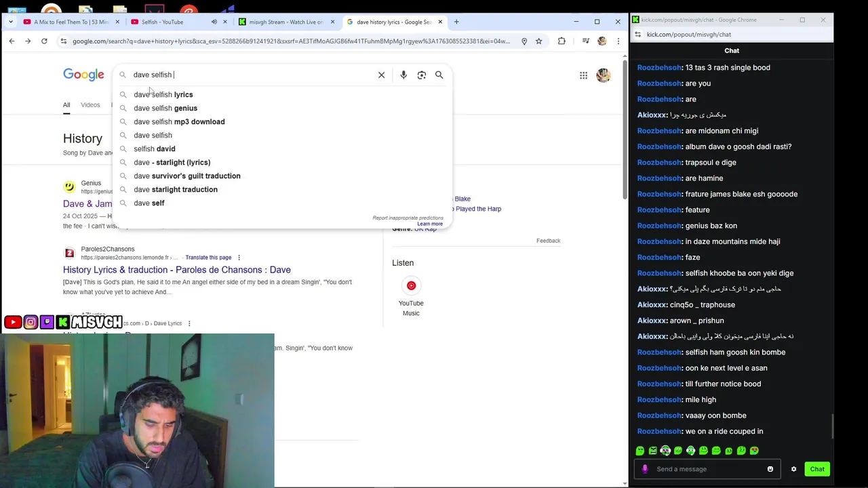Click Translate this page link
Image resolution: width=868 pixels, height=488 pixels.
click(208, 258)
